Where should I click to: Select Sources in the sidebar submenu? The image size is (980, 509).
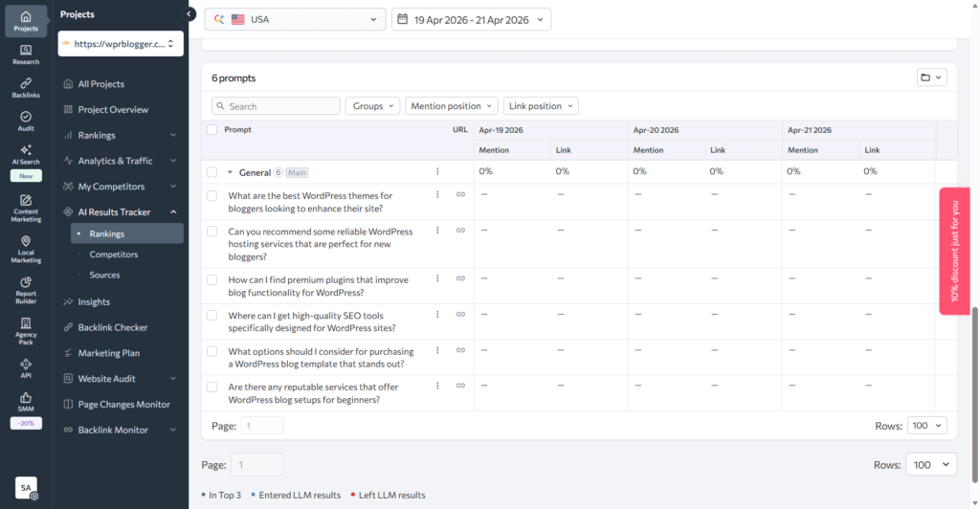click(x=104, y=275)
